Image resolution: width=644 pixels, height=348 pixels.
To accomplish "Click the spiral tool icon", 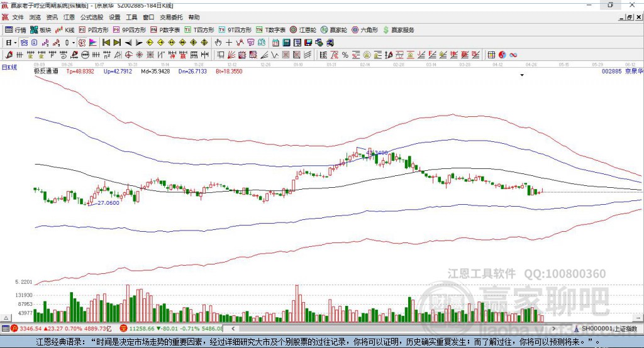I will point(64,55).
